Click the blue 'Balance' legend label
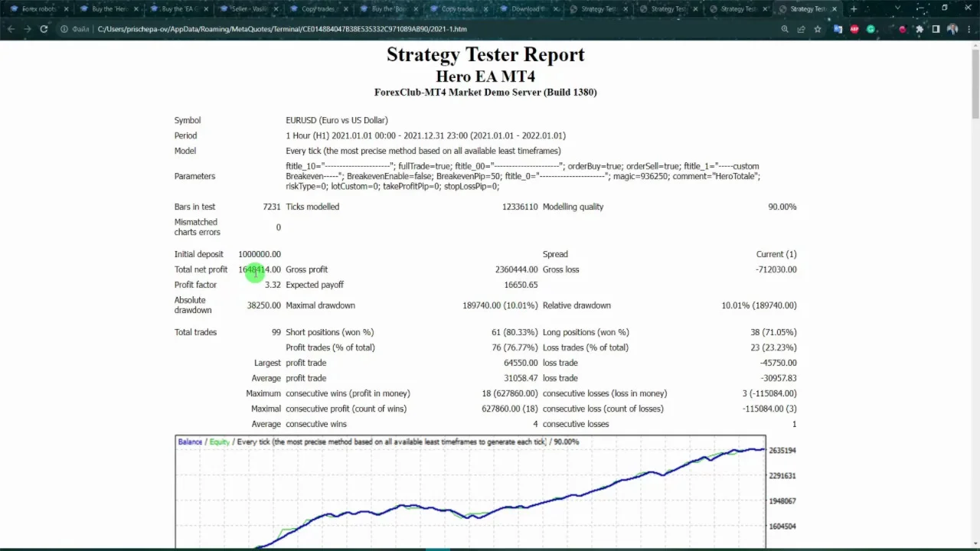Viewport: 980px width, 551px height. [190, 442]
